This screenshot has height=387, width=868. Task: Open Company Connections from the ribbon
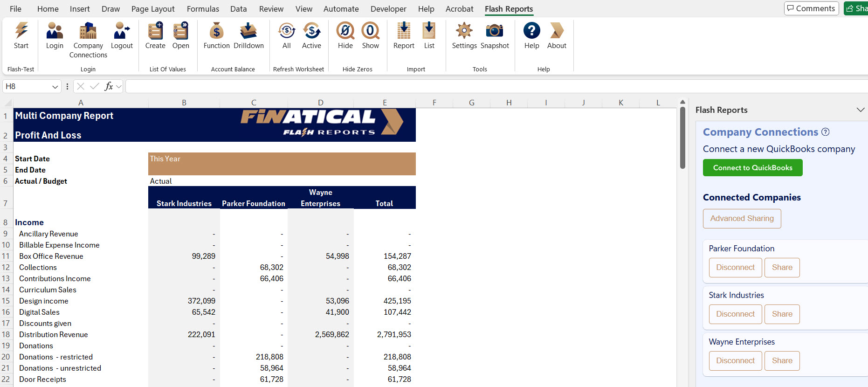[x=88, y=31]
